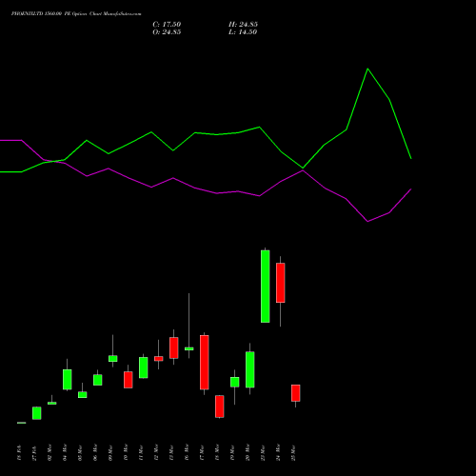Select the '02 Mar' date label
Viewport: 476px width, 476px height.
(50, 453)
